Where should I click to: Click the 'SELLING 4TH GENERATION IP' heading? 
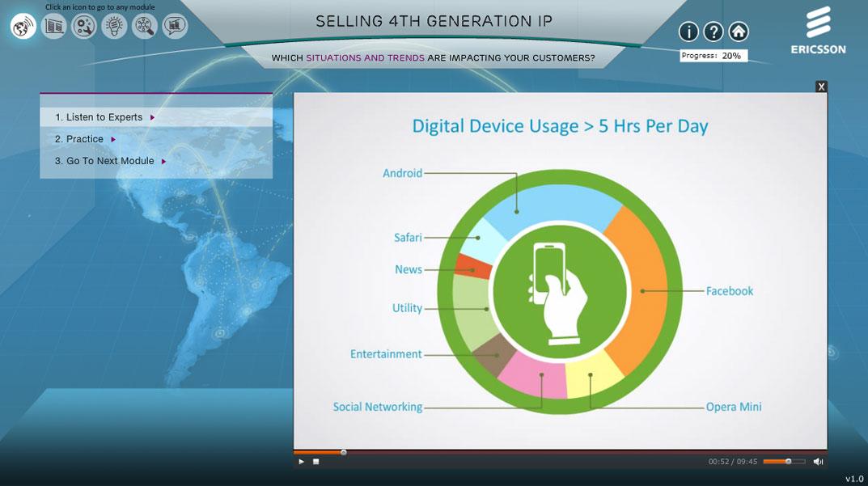tap(434, 22)
